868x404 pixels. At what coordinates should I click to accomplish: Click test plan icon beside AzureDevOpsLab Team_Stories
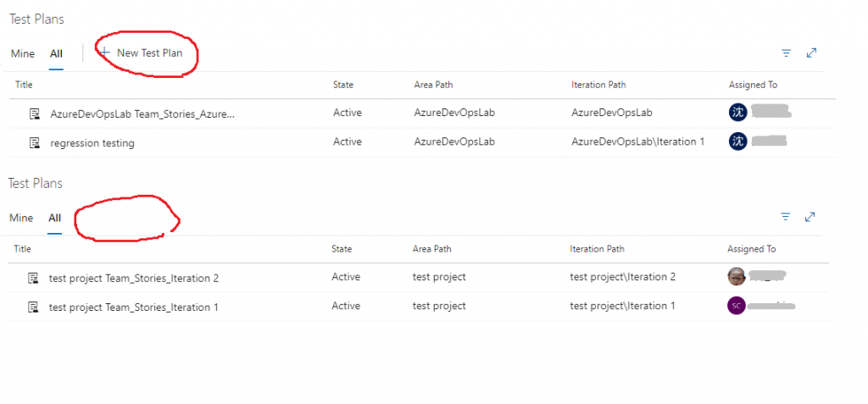click(36, 113)
